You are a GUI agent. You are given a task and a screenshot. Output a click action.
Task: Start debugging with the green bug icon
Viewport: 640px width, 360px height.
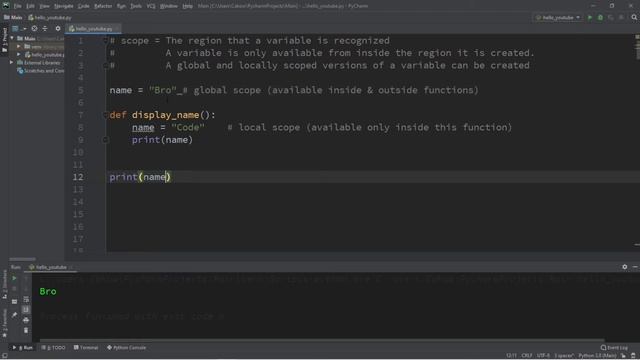600,18
